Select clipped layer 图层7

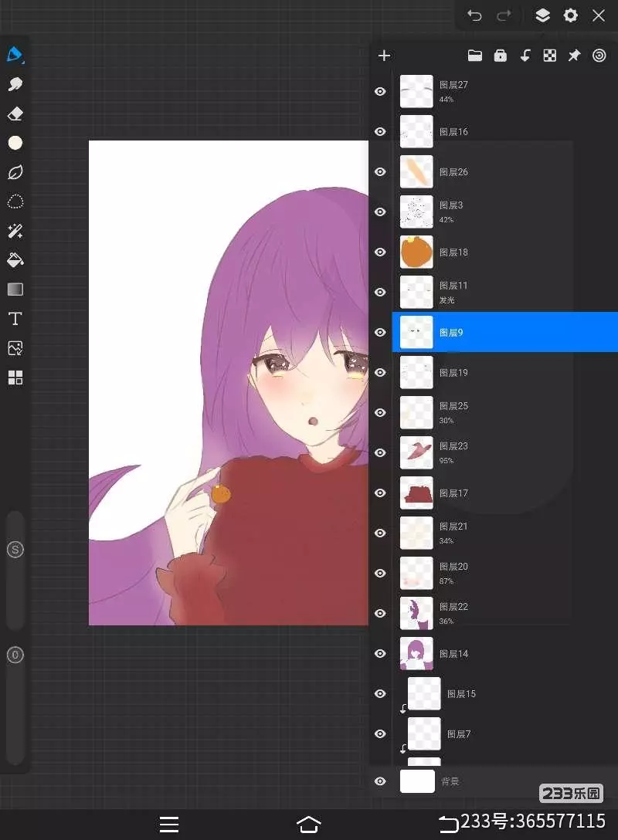(504, 734)
